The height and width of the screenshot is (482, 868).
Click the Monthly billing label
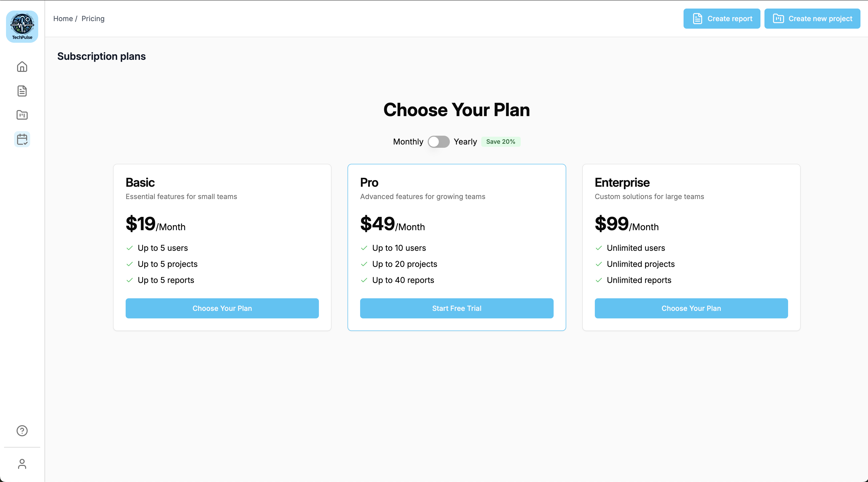(x=408, y=141)
